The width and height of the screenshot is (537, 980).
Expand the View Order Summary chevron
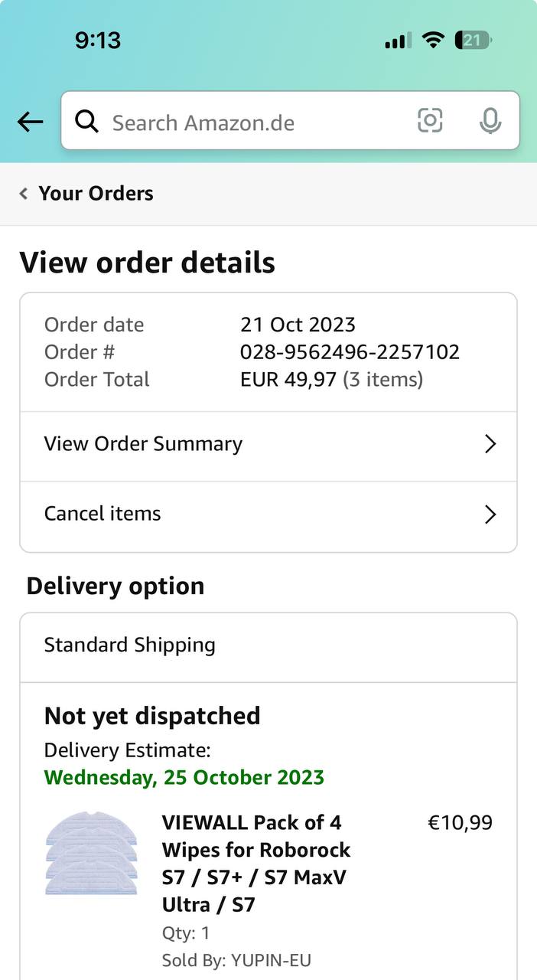490,444
